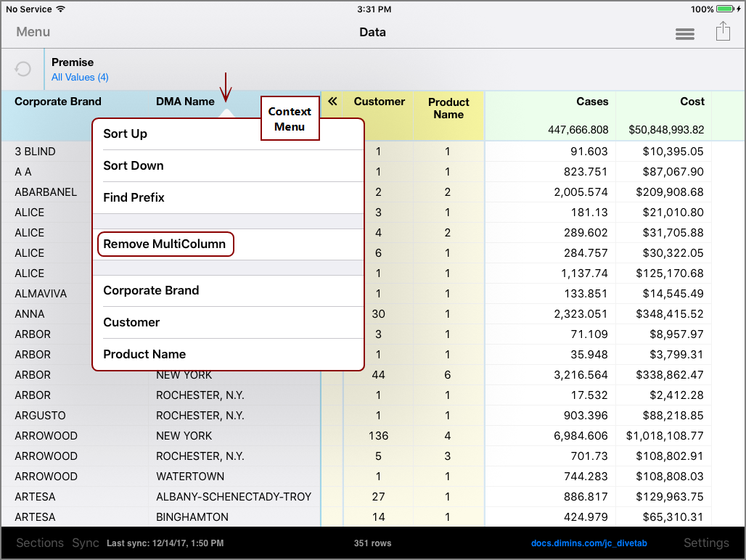Open Sections in bottom bar

pyautogui.click(x=40, y=543)
